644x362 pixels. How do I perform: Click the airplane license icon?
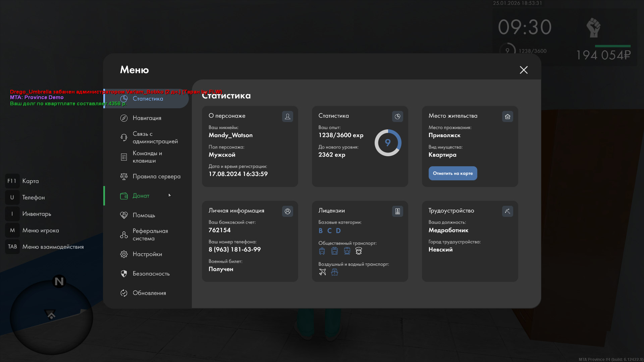coord(322,272)
